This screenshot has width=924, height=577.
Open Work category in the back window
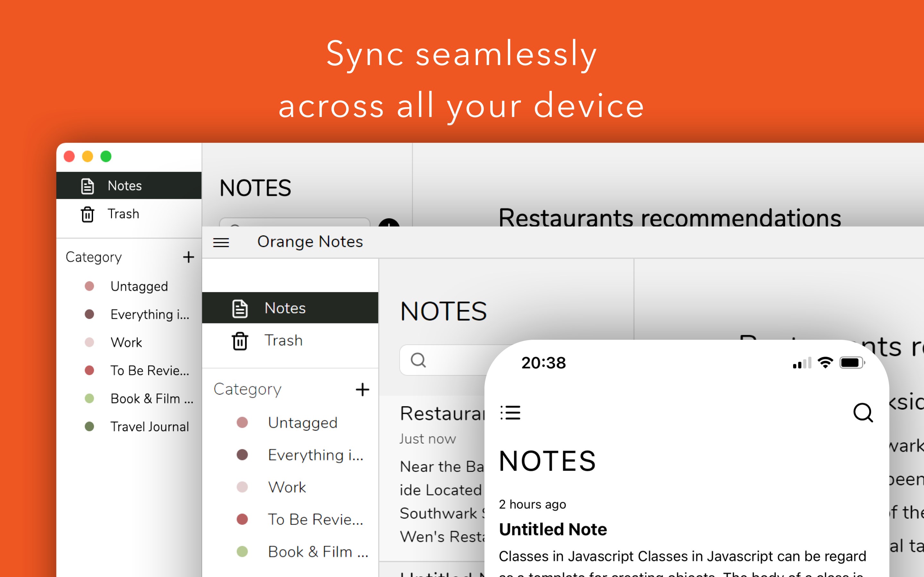(126, 342)
